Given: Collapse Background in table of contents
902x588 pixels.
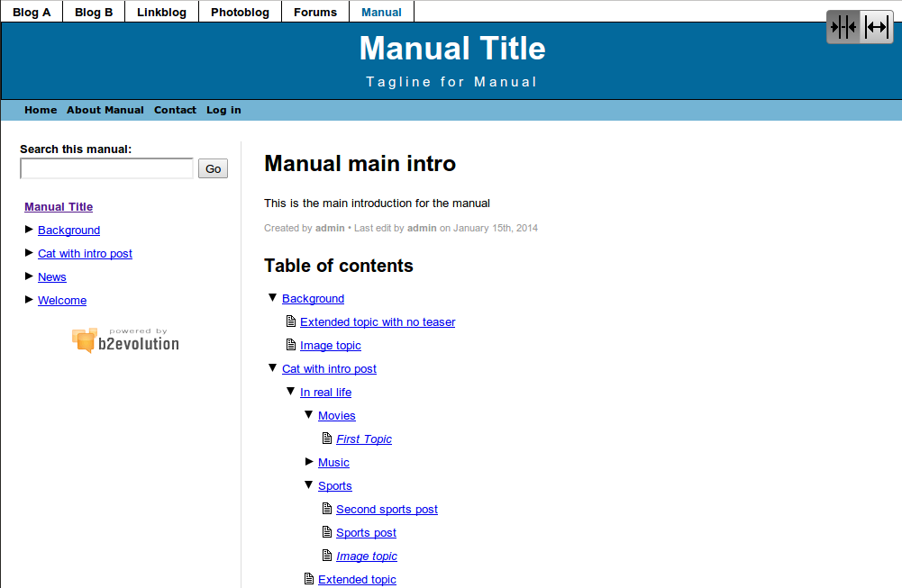Looking at the screenshot, I should point(273,298).
